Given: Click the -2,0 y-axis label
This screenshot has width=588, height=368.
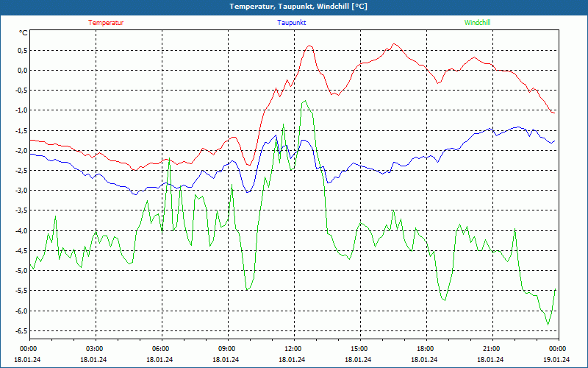Looking at the screenshot, I should coord(21,150).
